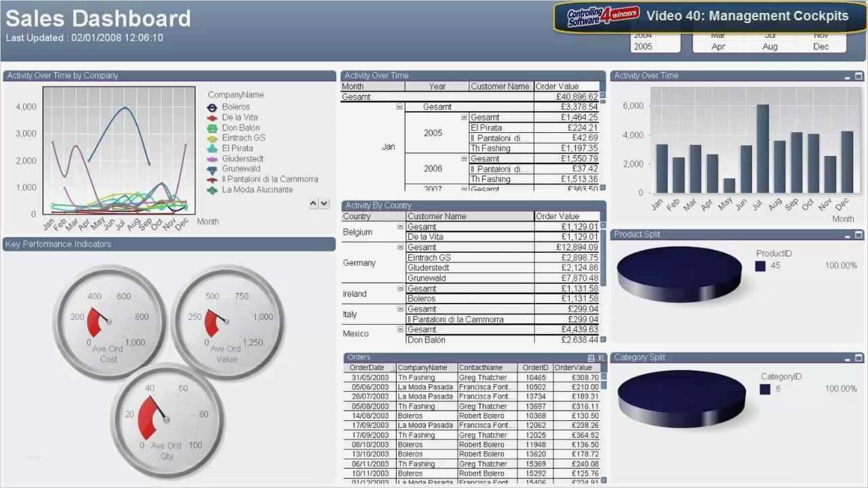Click the ProductID 45 color swatch
This screenshot has width=868, height=488.
click(x=761, y=266)
